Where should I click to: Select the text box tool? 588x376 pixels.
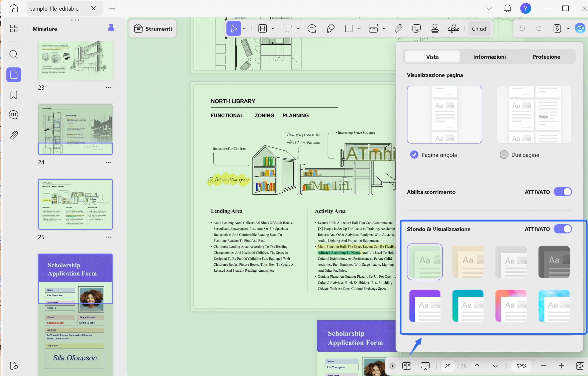(x=287, y=28)
